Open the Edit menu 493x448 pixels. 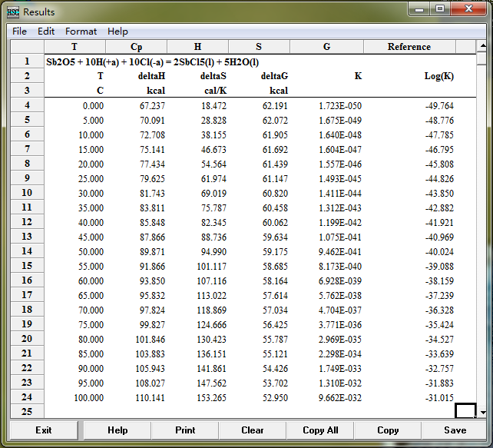[x=46, y=32]
